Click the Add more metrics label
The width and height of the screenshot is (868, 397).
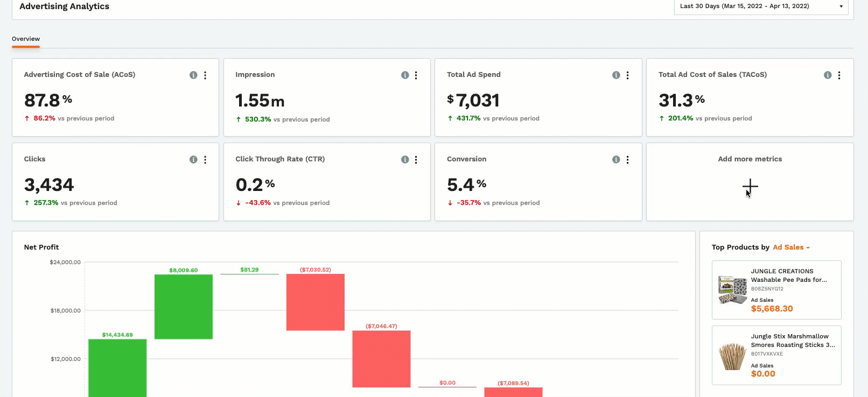750,159
